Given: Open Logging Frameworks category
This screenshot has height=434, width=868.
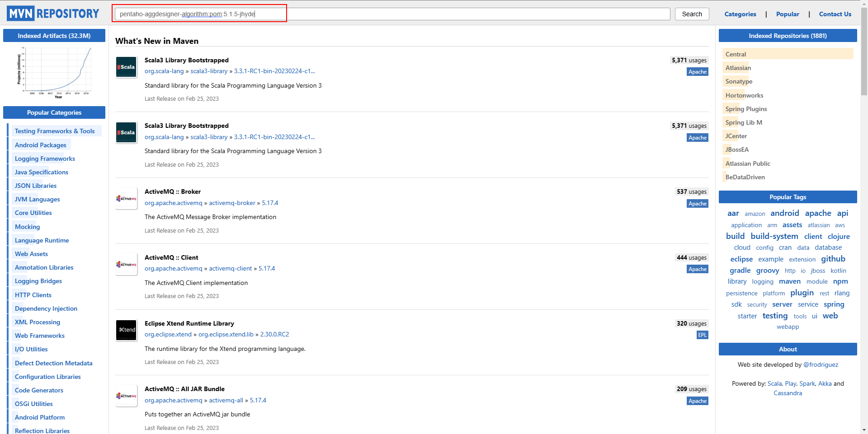Looking at the screenshot, I should tap(45, 159).
